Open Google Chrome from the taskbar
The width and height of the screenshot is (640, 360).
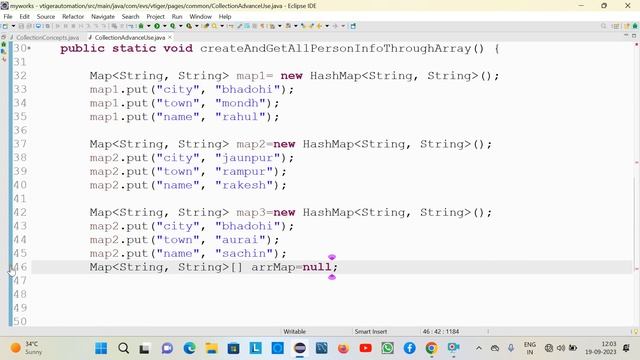(431, 348)
